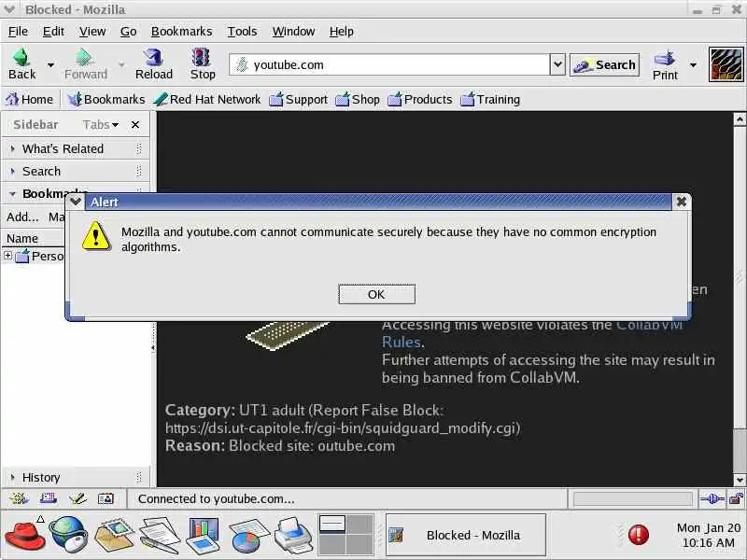Click the Mozilla throbber logo
Viewport: 747px width, 560px height.
pos(726,64)
